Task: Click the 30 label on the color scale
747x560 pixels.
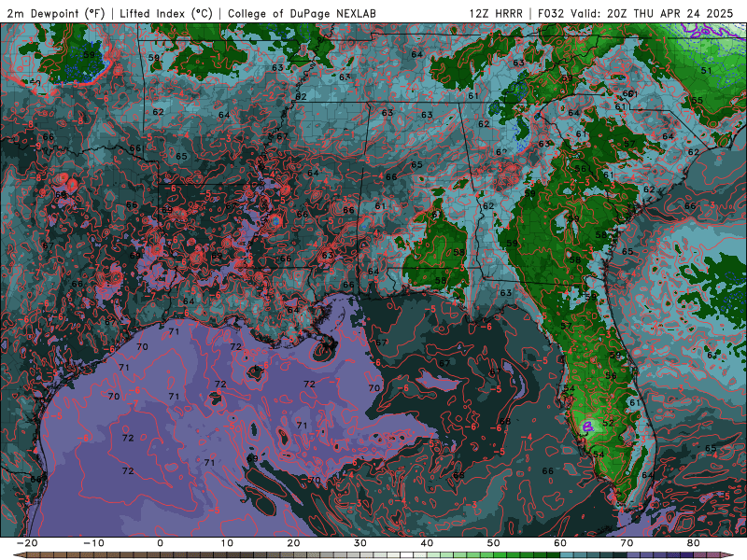Action: click(x=360, y=543)
